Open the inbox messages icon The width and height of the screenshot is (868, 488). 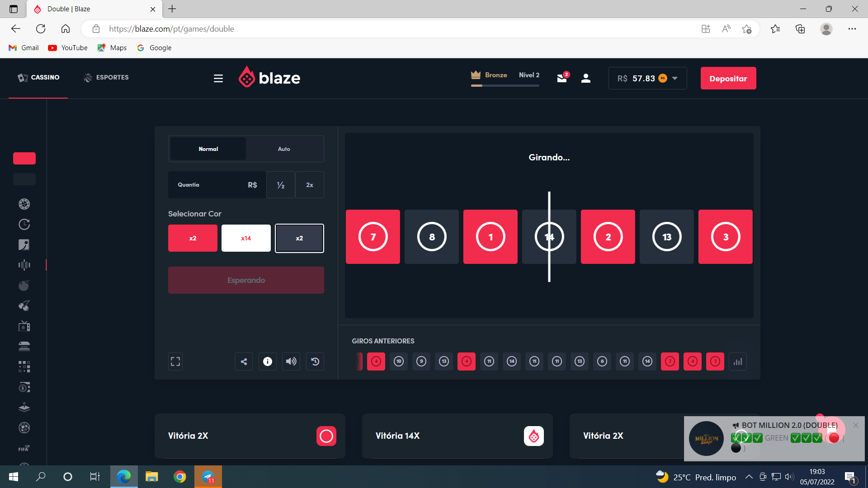562,78
